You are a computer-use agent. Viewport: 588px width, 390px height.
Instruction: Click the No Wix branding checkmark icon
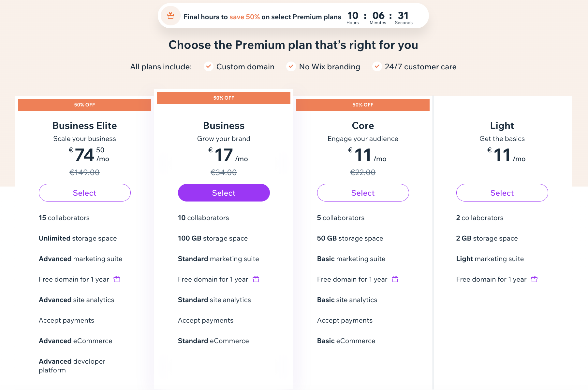click(x=291, y=66)
